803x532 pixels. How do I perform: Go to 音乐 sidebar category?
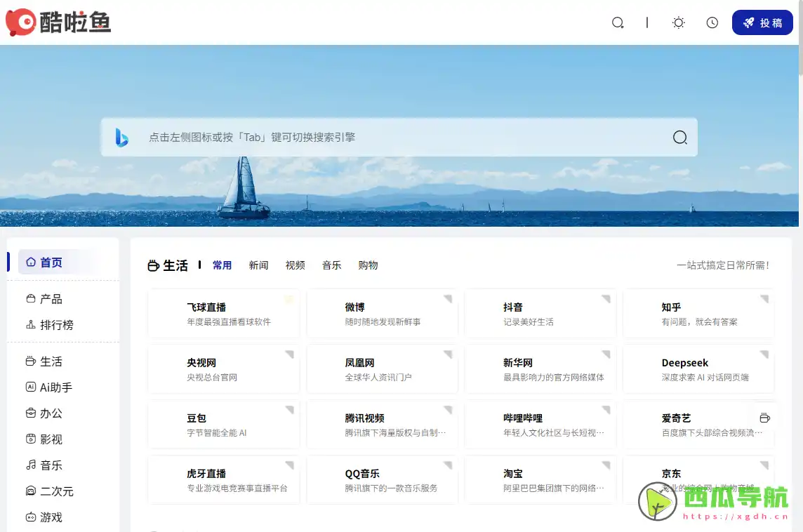pos(44,465)
